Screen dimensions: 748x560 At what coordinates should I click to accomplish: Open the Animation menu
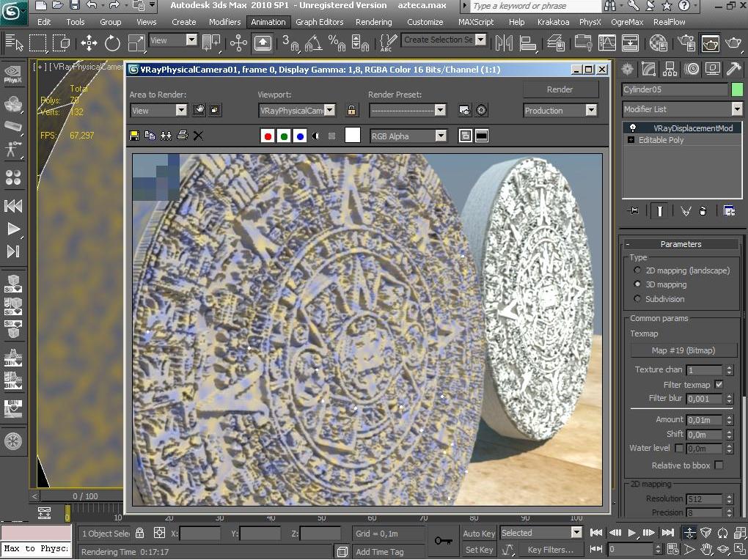(268, 22)
